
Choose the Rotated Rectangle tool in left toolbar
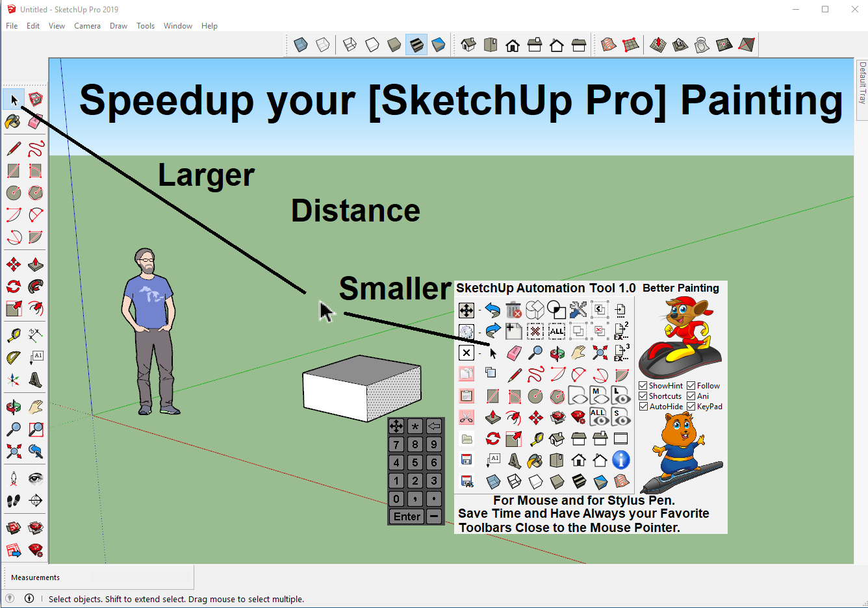[36, 170]
